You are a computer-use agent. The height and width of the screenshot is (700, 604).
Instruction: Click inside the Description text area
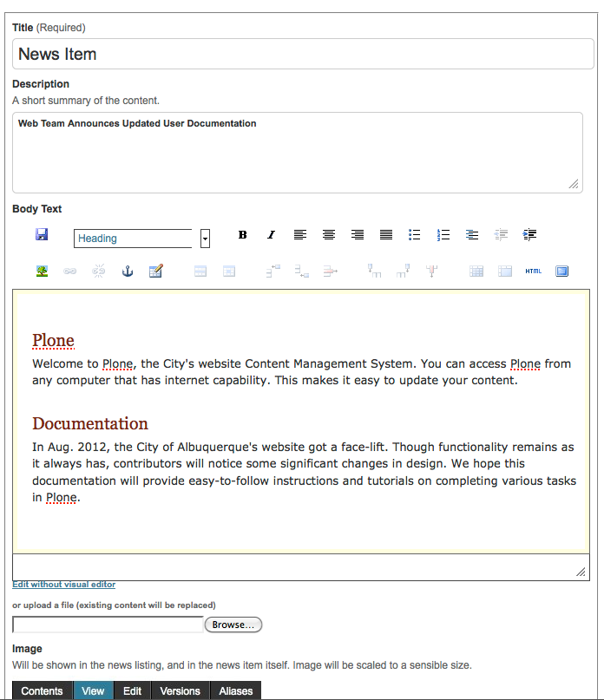298,153
